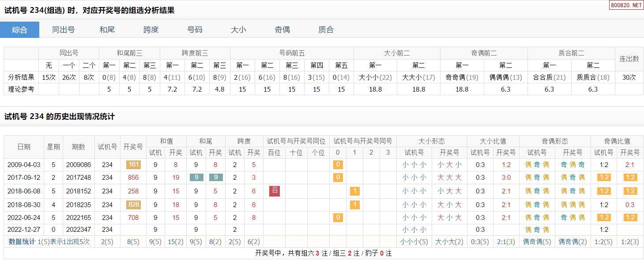Image resolution: width=644 pixels, height=260 pixels.
Task: Click 8次 under 同出号 二个
Action: [89, 77]
